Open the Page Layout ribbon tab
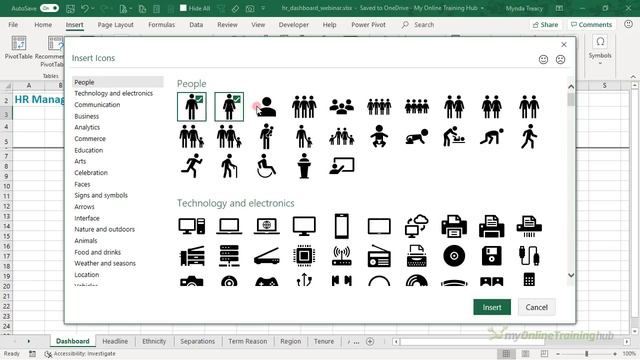This screenshot has height=360, width=640. coord(116,25)
